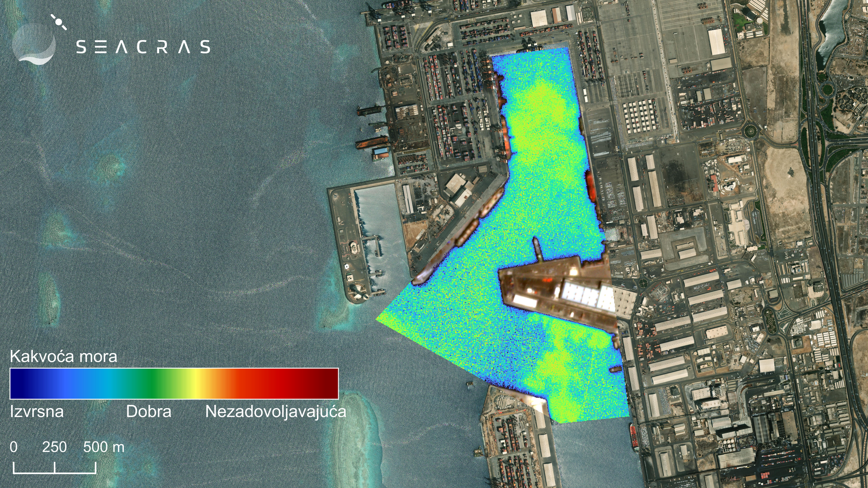This screenshot has height=488, width=868.
Task: Click the Nezadovoljavajuća legend label
Action: (x=275, y=412)
